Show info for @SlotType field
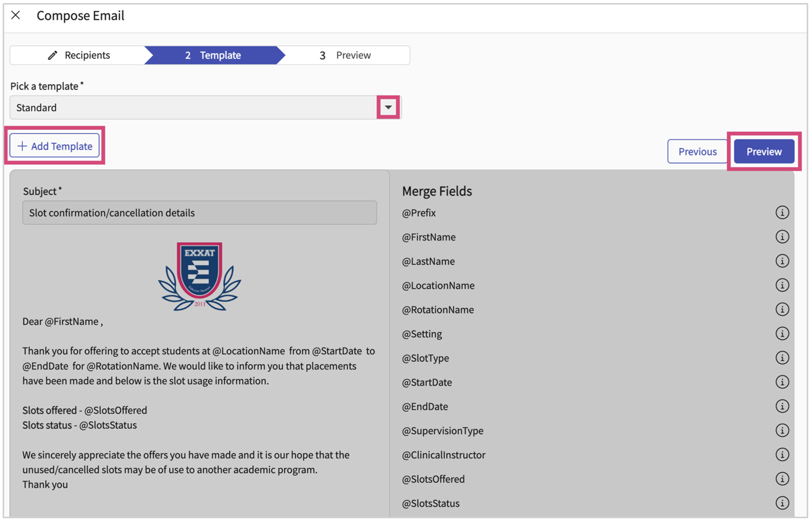Viewport: 812px width, 522px height. pyautogui.click(x=782, y=358)
